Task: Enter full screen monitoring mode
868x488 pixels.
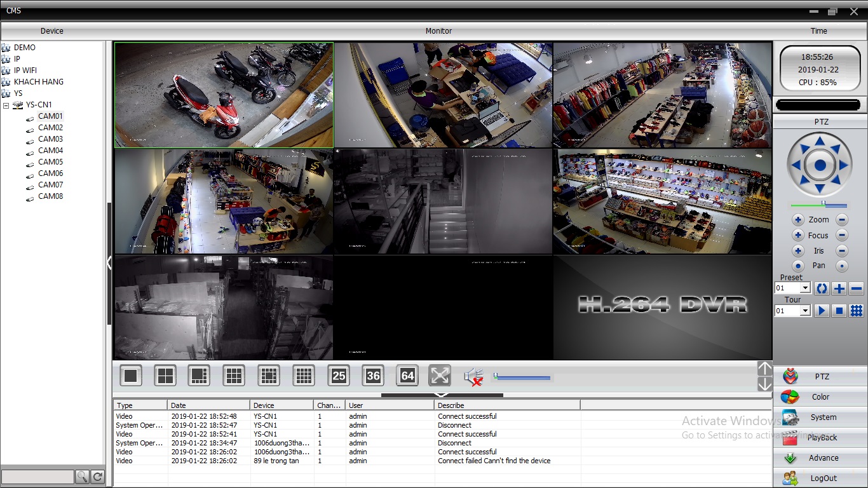Action: click(440, 376)
